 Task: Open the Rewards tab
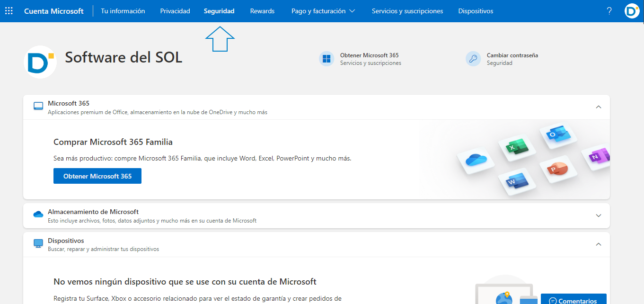262,11
